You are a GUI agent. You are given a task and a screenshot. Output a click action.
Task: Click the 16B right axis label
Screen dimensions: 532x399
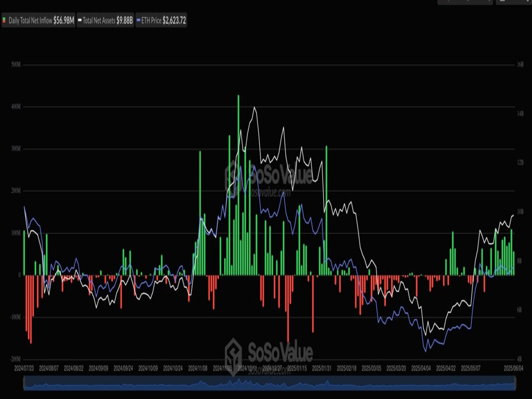(520, 65)
